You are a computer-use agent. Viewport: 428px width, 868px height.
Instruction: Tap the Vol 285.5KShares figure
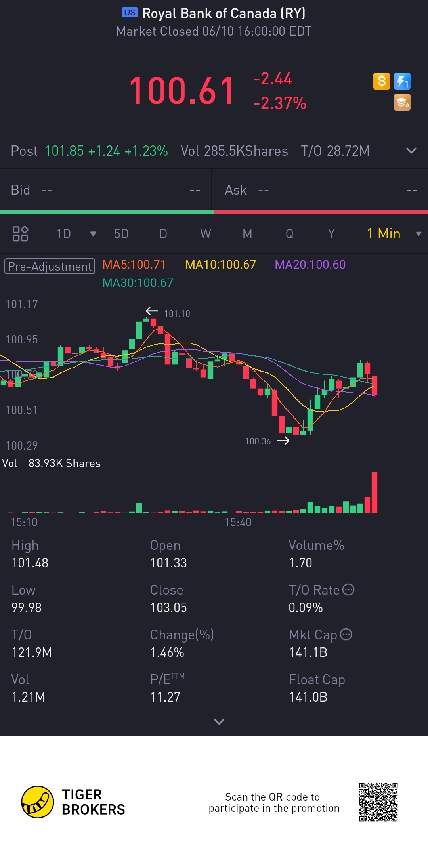(234, 151)
